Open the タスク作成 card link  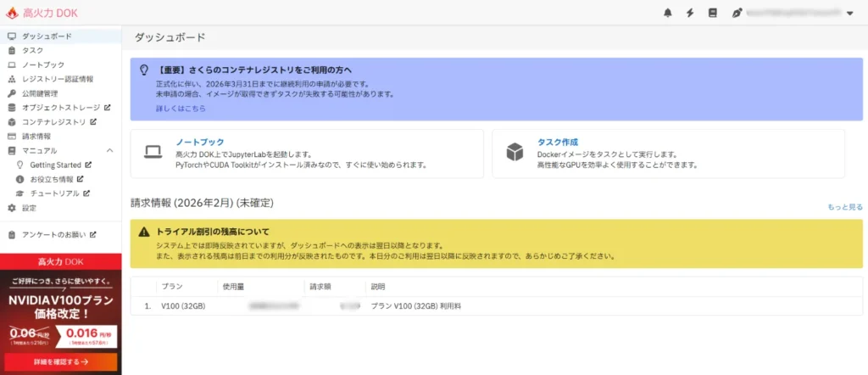pyautogui.click(x=558, y=143)
